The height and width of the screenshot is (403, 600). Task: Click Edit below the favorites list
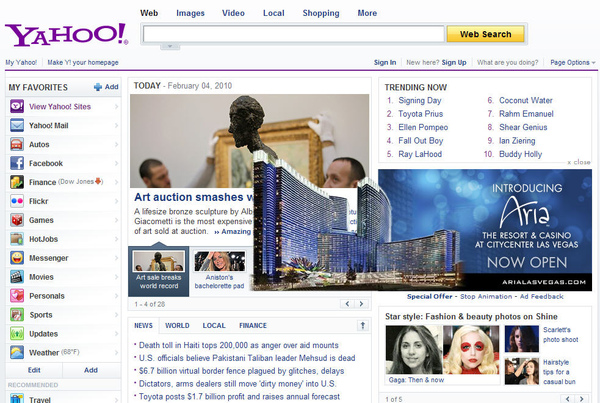click(x=34, y=370)
